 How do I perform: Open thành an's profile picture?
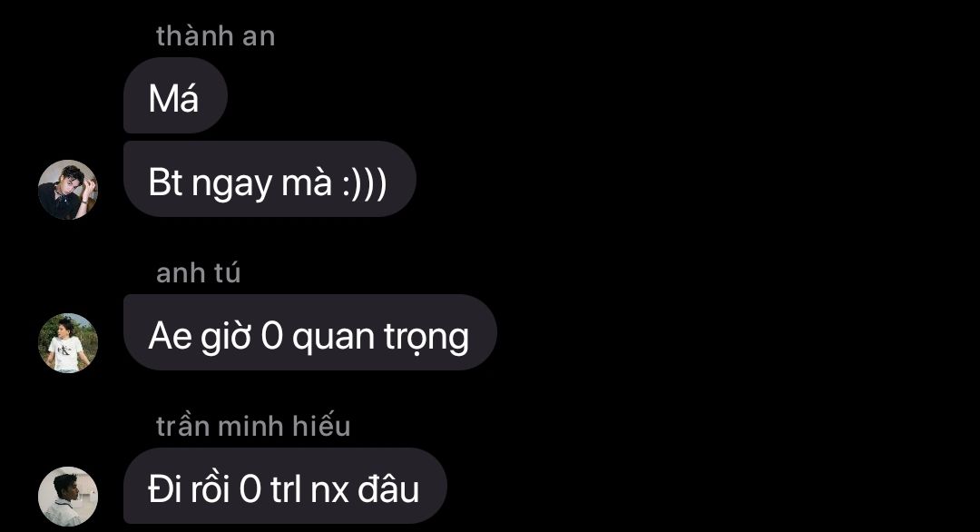tap(67, 190)
